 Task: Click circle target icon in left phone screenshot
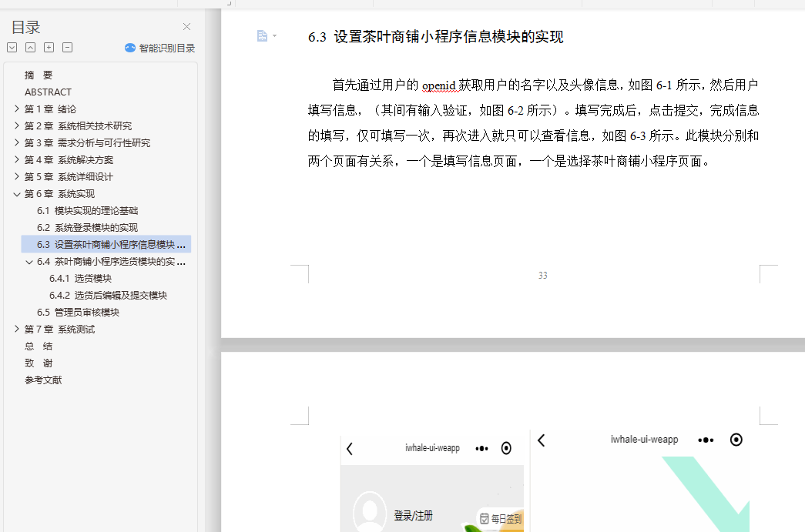(506, 448)
